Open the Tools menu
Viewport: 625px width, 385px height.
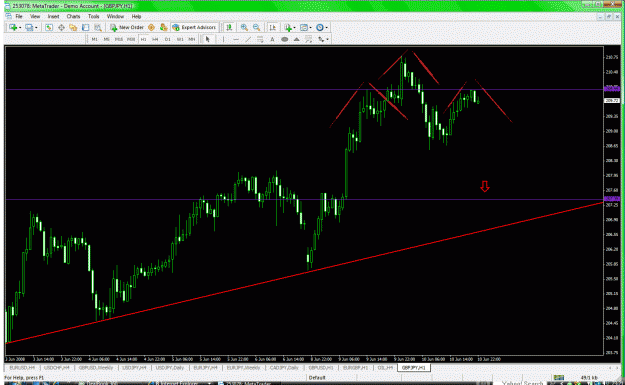94,16
